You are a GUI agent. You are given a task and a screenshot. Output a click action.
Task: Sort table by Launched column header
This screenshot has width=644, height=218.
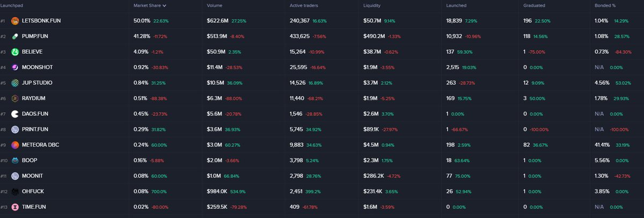(x=456, y=6)
